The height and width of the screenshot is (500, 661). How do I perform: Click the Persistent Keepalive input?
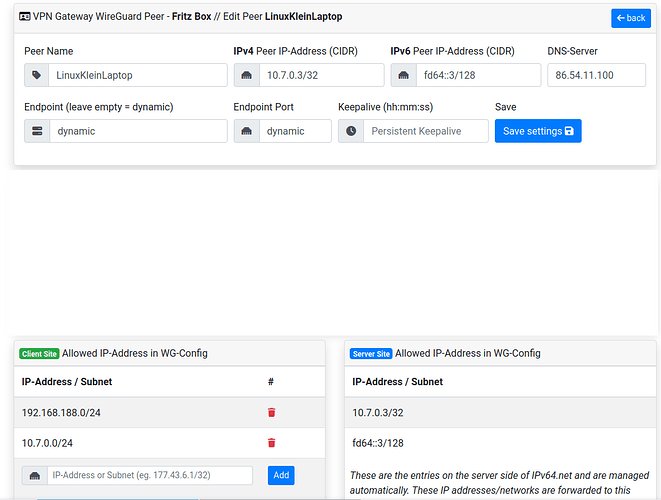425,131
